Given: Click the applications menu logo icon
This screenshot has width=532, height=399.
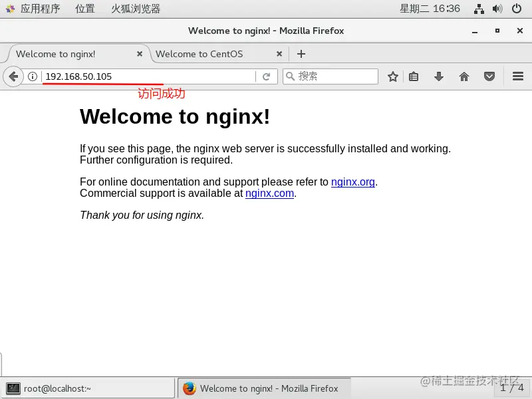Looking at the screenshot, I should pyautogui.click(x=10, y=9).
